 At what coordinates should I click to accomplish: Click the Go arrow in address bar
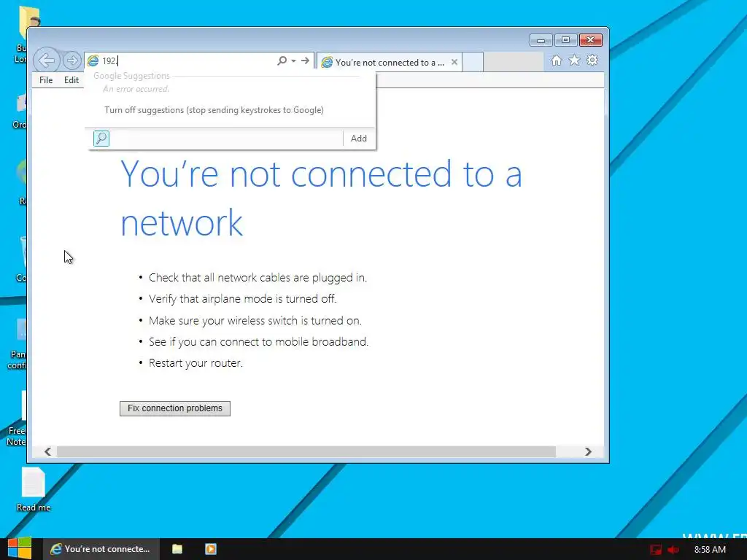306,61
